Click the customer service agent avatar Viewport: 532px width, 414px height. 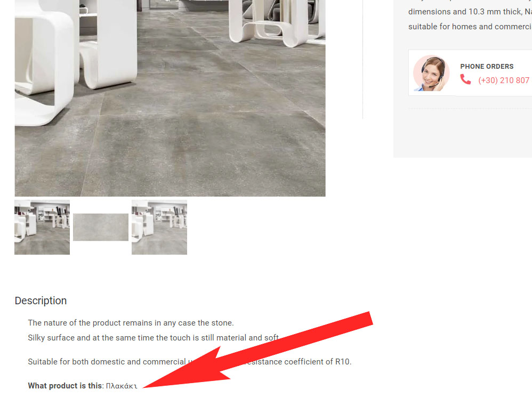(431, 73)
